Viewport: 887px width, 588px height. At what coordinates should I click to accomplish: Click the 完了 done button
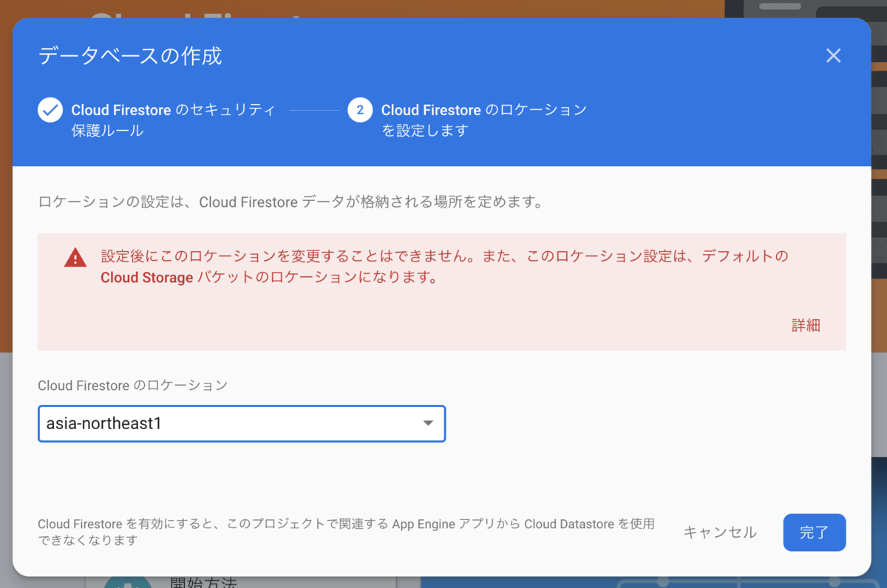(x=815, y=532)
